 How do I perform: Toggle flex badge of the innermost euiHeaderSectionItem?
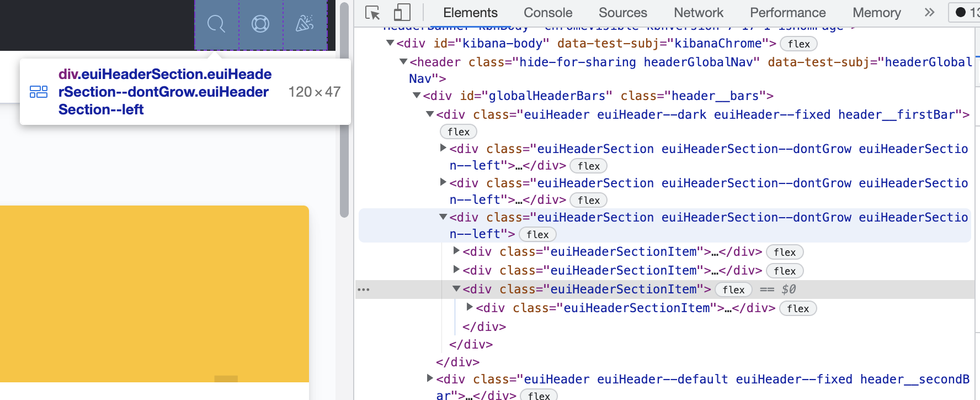(798, 309)
